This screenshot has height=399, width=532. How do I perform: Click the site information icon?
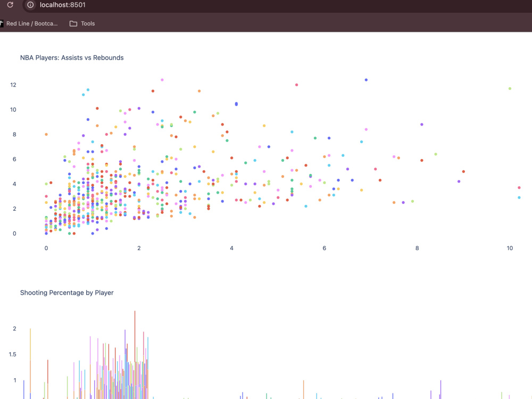pos(30,5)
